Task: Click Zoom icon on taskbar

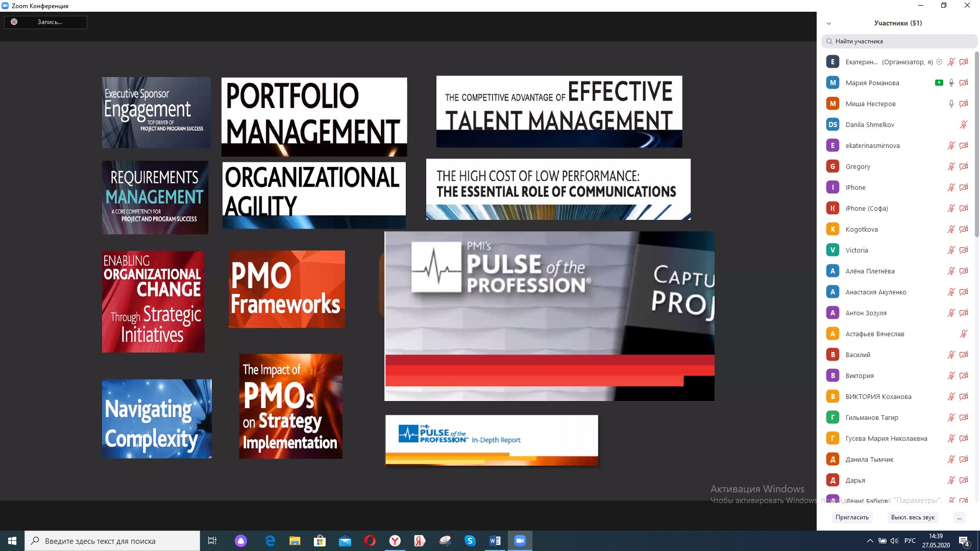Action: 520,541
